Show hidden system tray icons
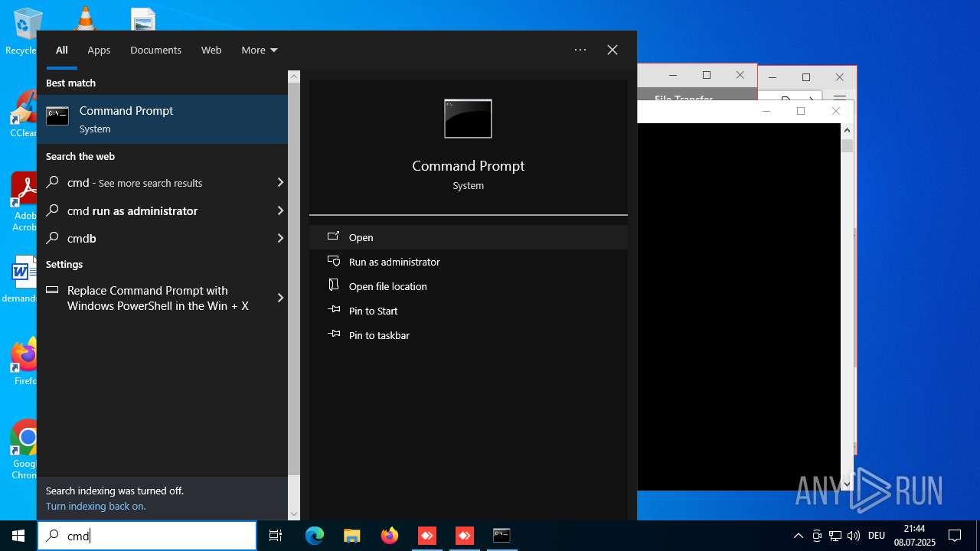 click(799, 536)
